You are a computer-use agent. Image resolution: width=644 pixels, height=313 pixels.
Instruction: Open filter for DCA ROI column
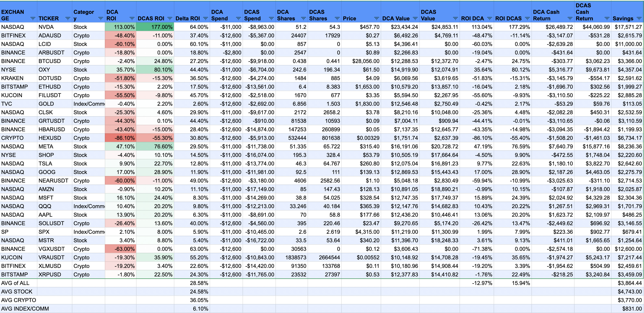click(132, 18)
